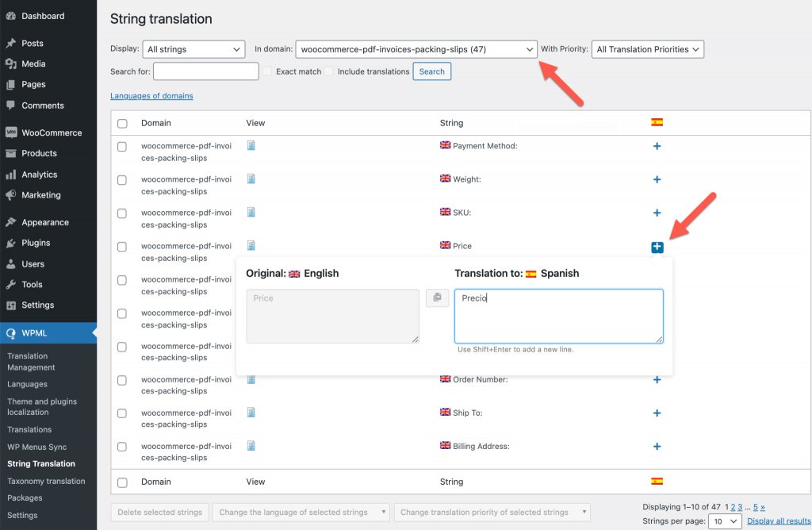Click the Search button
Viewport: 812px width, 530px height.
coord(432,71)
